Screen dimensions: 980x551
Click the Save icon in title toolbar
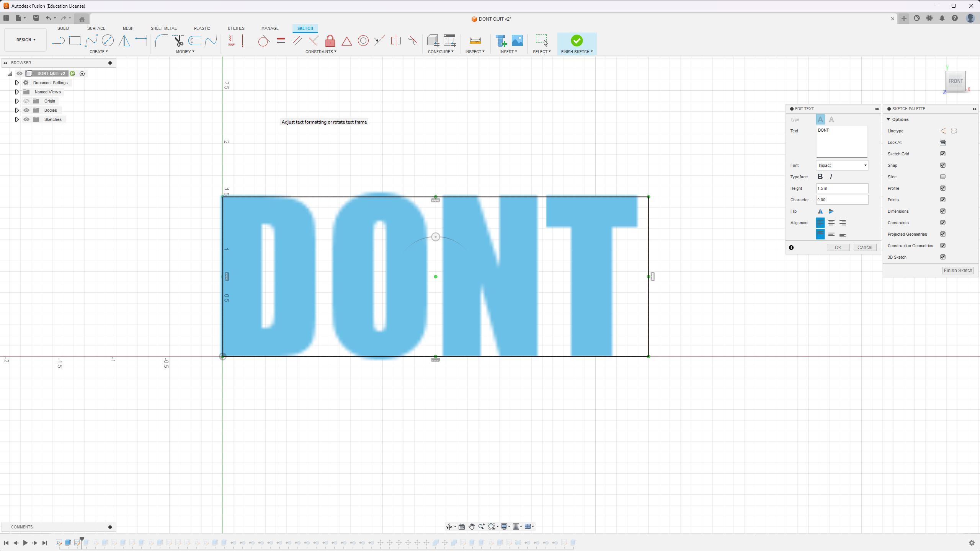click(x=36, y=18)
